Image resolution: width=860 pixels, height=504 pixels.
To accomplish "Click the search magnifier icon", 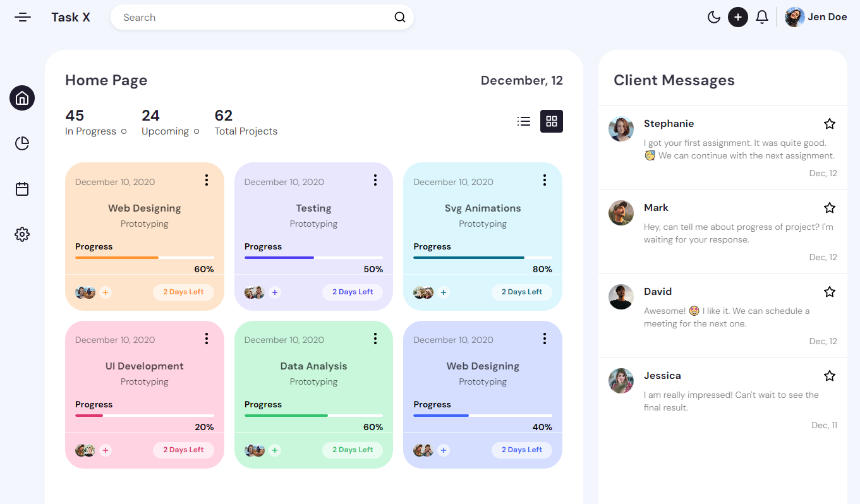I will tap(400, 17).
